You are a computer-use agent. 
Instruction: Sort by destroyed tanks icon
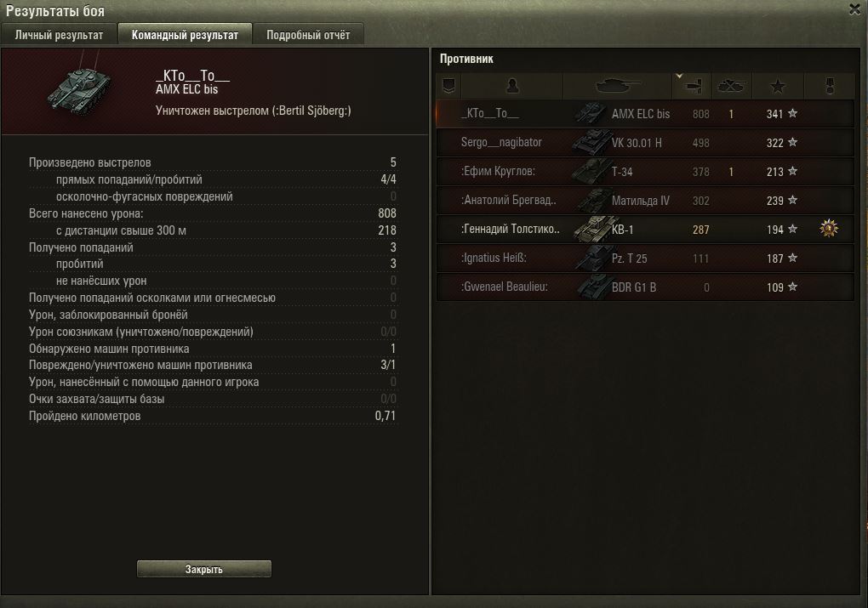[731, 86]
